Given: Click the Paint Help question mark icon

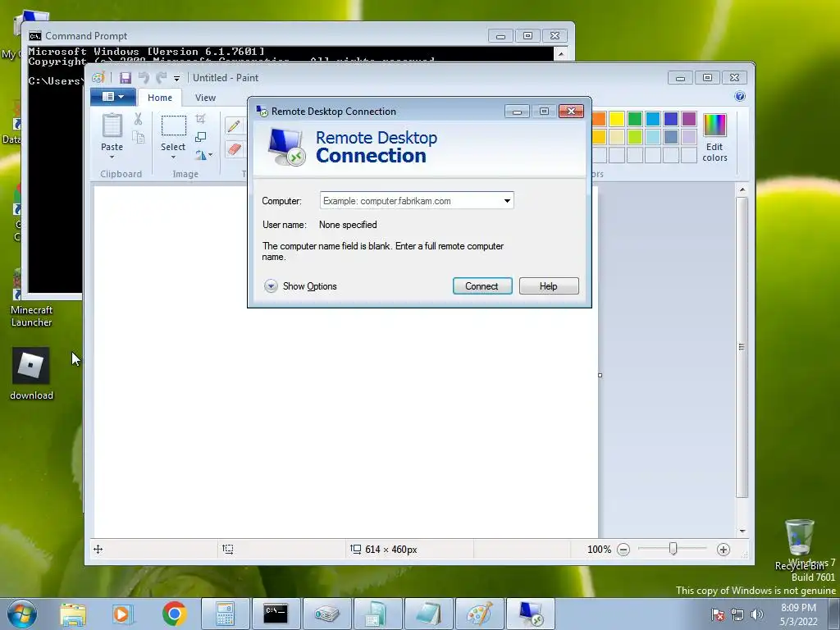Looking at the screenshot, I should (x=740, y=97).
